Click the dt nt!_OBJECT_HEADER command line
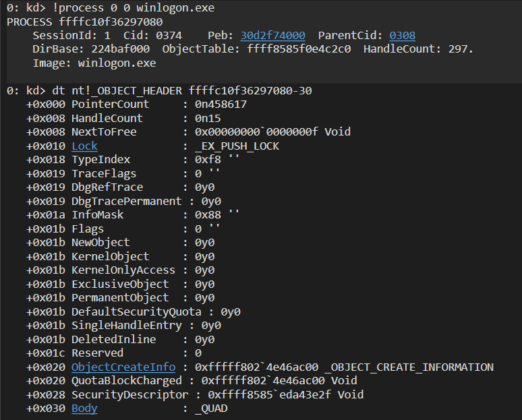This screenshot has height=420, width=522. click(182, 91)
